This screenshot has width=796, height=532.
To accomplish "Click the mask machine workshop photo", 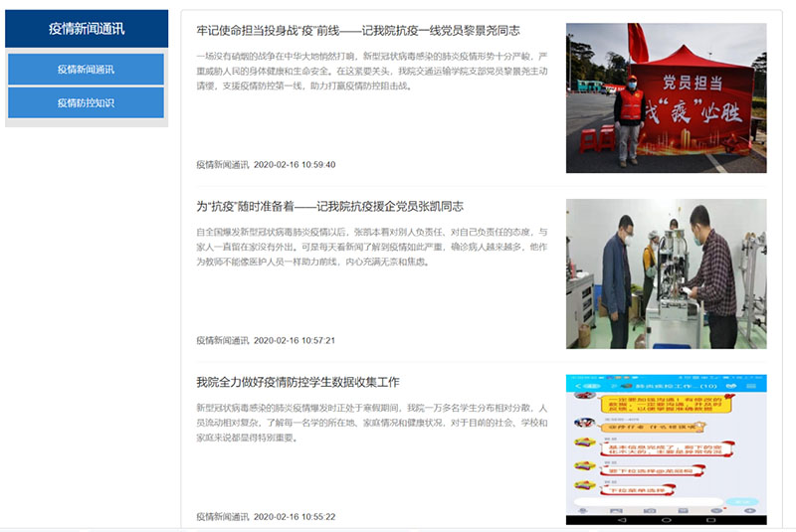I will [x=666, y=273].
